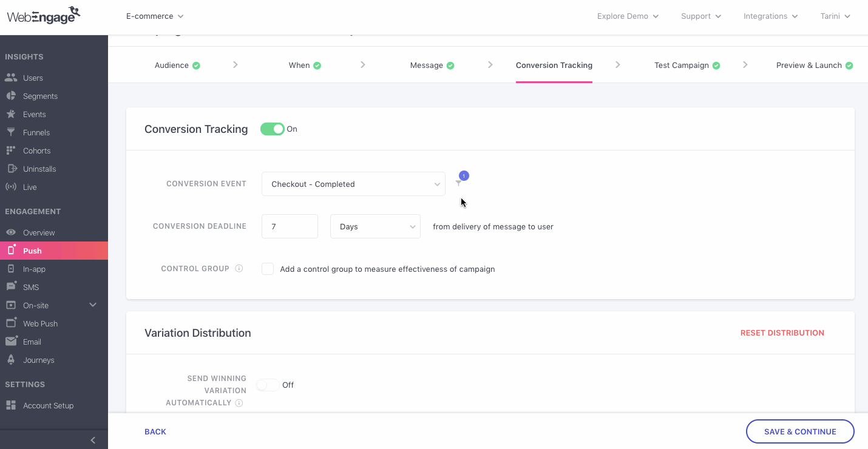Go to When step tab
The width and height of the screenshot is (868, 449).
305,66
